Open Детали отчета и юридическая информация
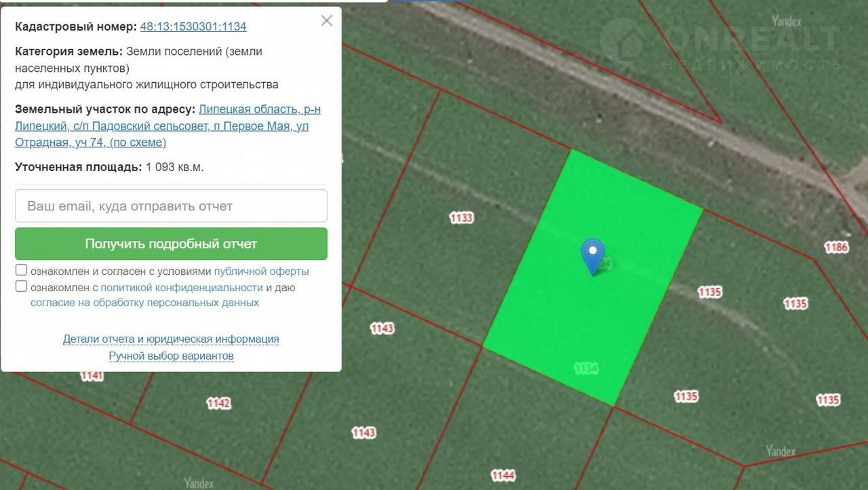Screen dimensions: 868x490 tap(171, 339)
